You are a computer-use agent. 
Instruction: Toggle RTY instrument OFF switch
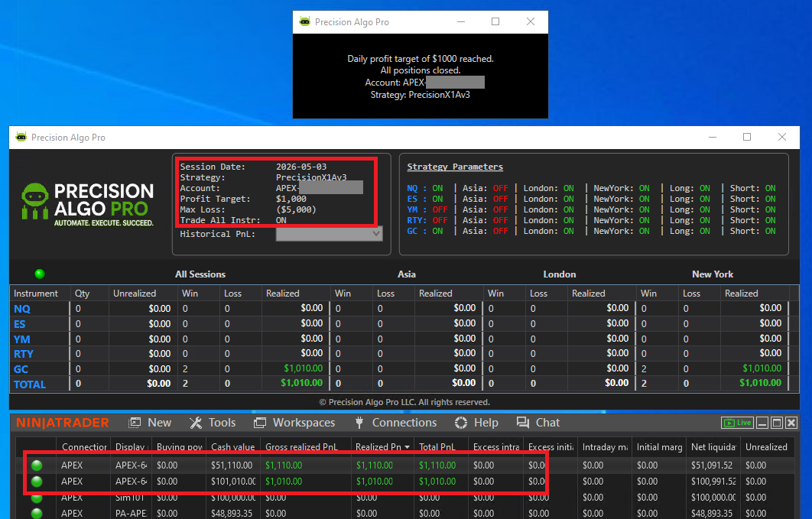point(440,220)
